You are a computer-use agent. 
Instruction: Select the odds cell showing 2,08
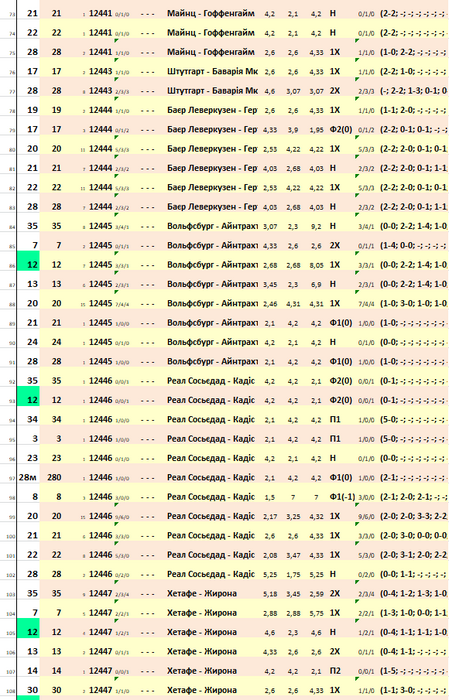point(270,554)
